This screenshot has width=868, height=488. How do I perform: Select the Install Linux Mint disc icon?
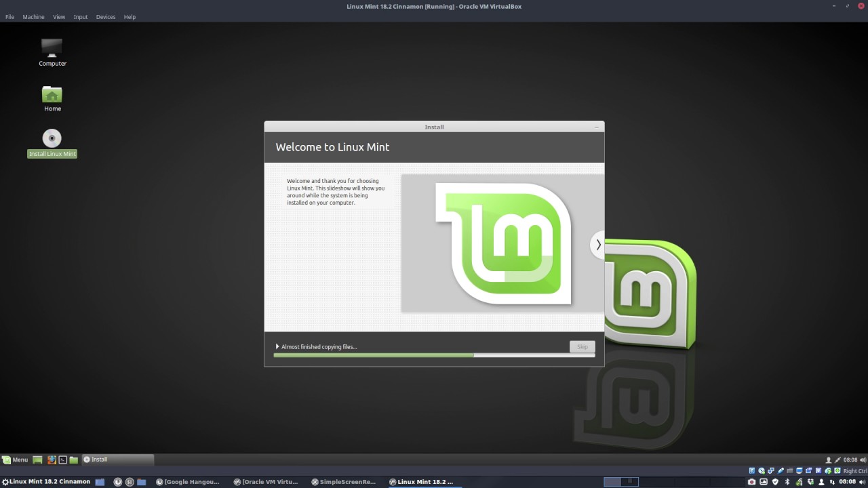pyautogui.click(x=52, y=143)
